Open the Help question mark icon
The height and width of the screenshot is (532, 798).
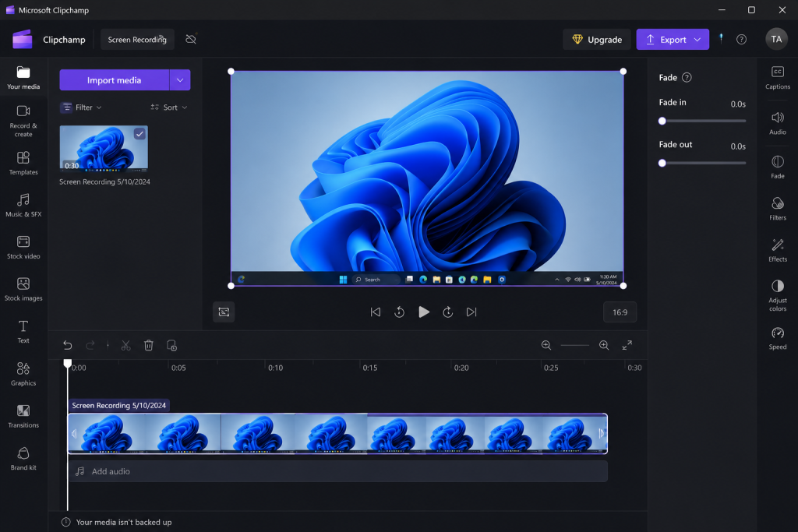pos(742,39)
